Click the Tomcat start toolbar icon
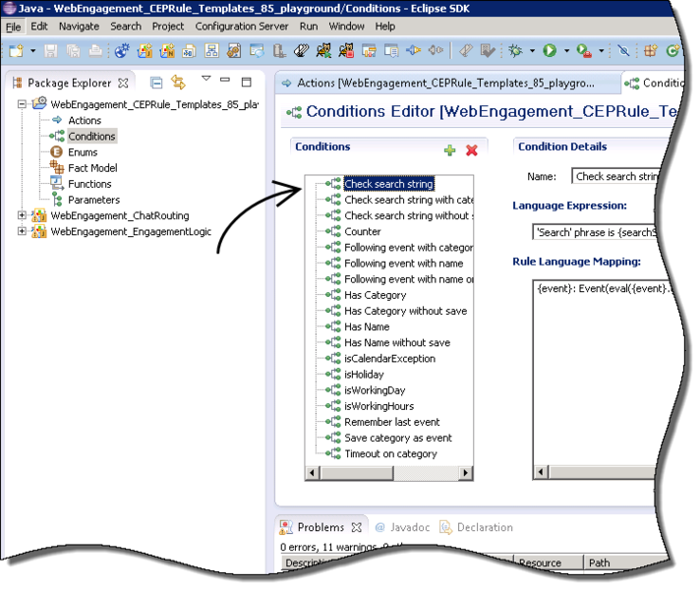 [323, 51]
